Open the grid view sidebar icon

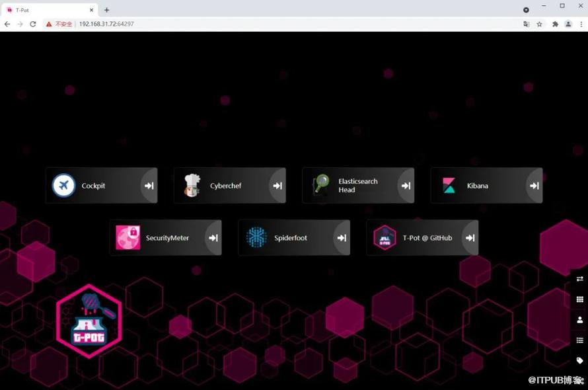(580, 299)
